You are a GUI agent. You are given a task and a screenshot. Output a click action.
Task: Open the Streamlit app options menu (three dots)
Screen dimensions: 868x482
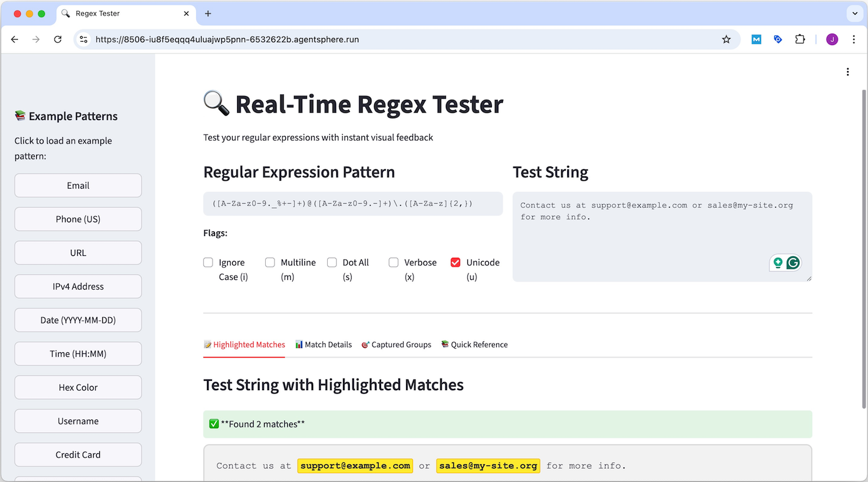point(848,72)
